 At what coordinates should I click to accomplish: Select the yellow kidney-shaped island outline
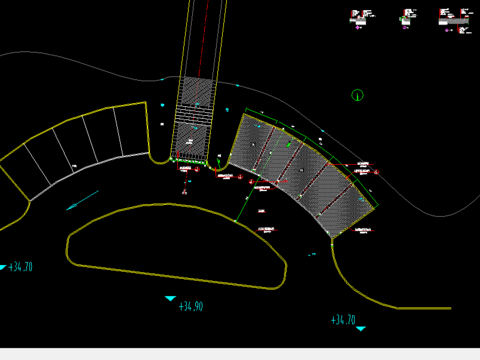pyautogui.click(x=176, y=246)
